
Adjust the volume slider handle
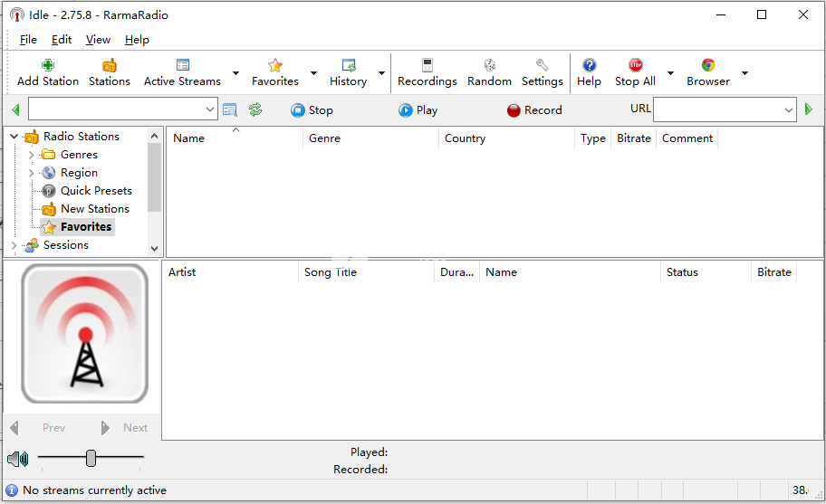pos(91,458)
